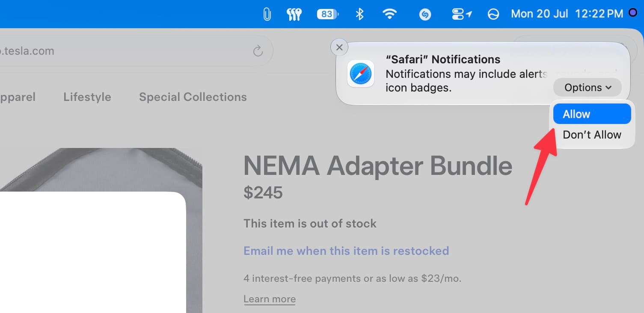Open the Lifestyle category
This screenshot has height=313, width=644.
(x=87, y=97)
